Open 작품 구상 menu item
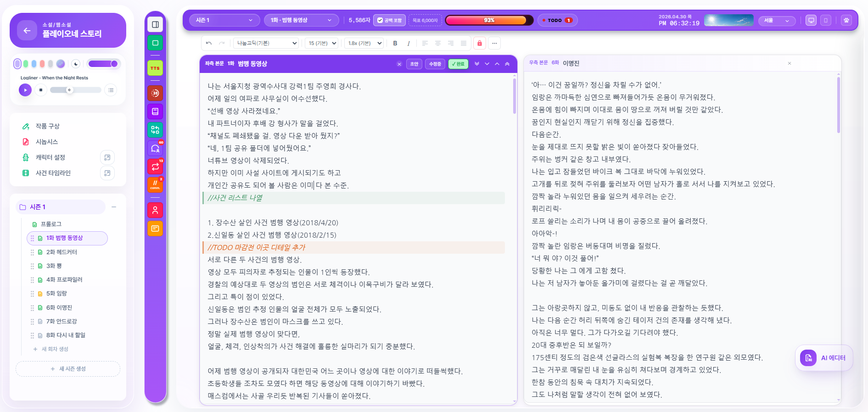The width and height of the screenshot is (868, 412). [x=48, y=126]
